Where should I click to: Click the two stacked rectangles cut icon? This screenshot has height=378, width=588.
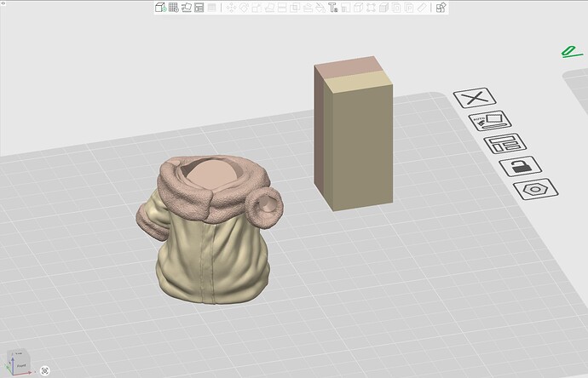282,7
